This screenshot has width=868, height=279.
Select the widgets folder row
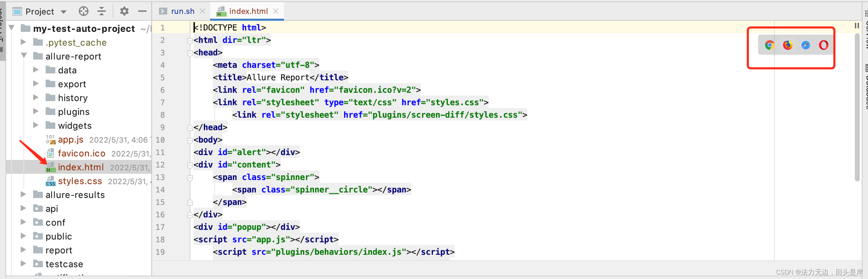coord(79,126)
